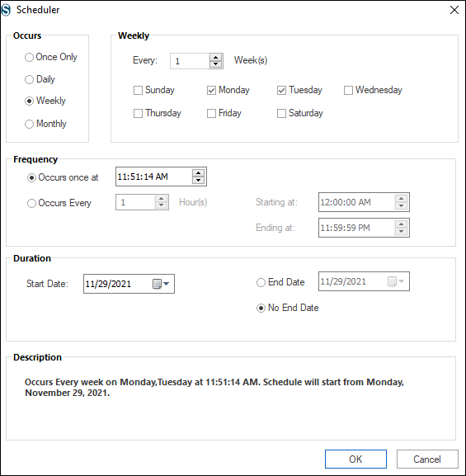Click the Scheduler app logo icon
This screenshot has height=476, width=466.
click(x=6, y=10)
